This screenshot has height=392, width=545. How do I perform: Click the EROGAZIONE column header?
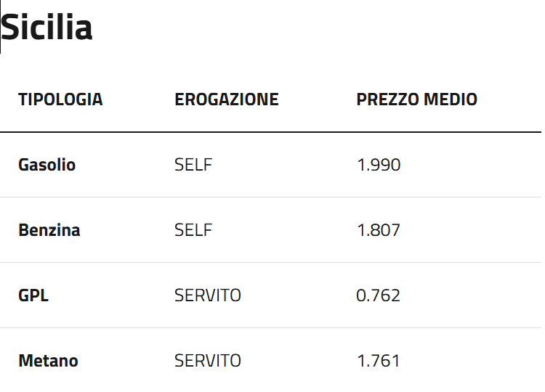point(227,99)
